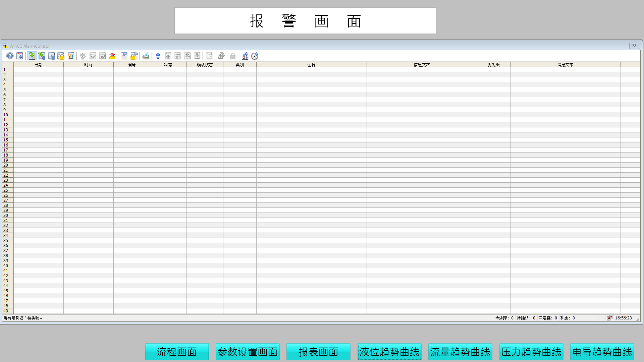Open the sort dialog icon
Viewport: 644px width, 362px height.
pos(245,56)
